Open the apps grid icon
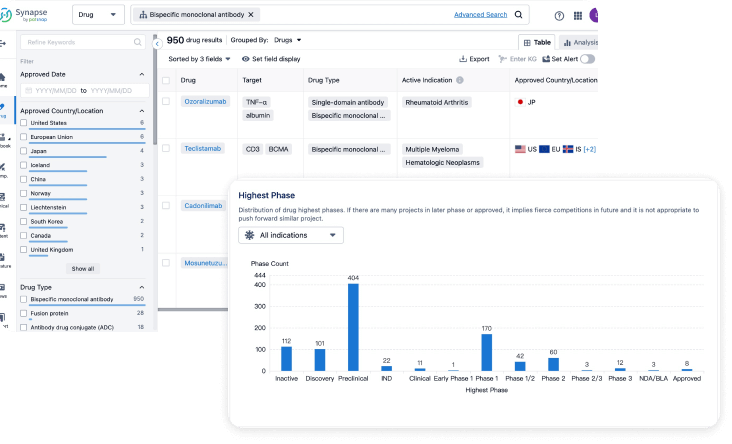Screen dimensions: 732x444 (578, 16)
